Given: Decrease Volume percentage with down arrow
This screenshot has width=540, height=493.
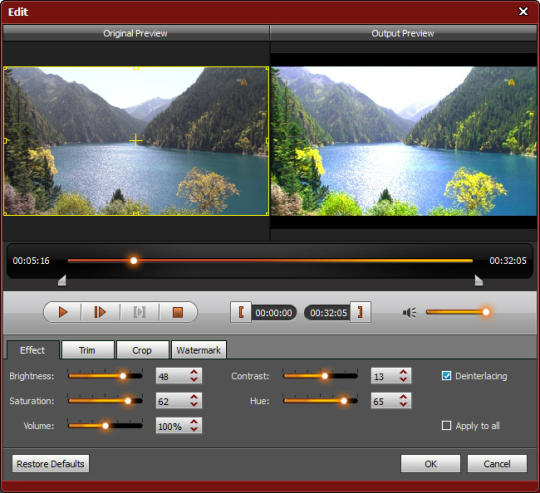Looking at the screenshot, I should point(194,429).
